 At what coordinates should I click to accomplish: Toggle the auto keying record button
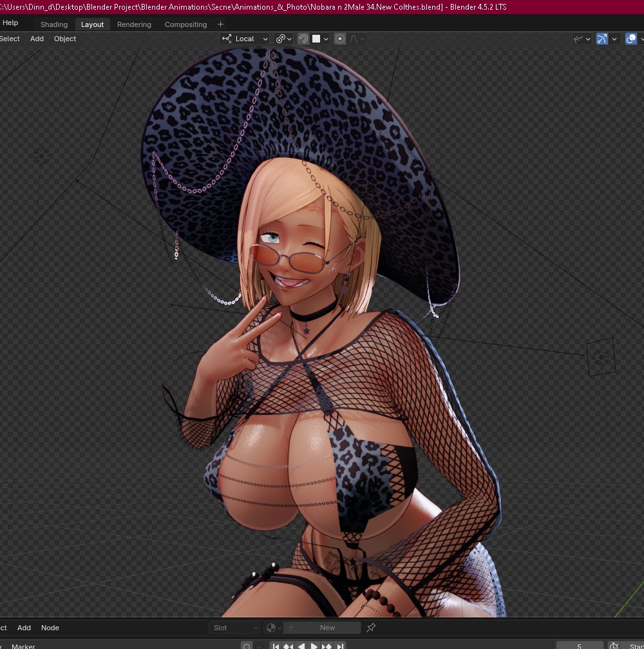[x=247, y=646]
